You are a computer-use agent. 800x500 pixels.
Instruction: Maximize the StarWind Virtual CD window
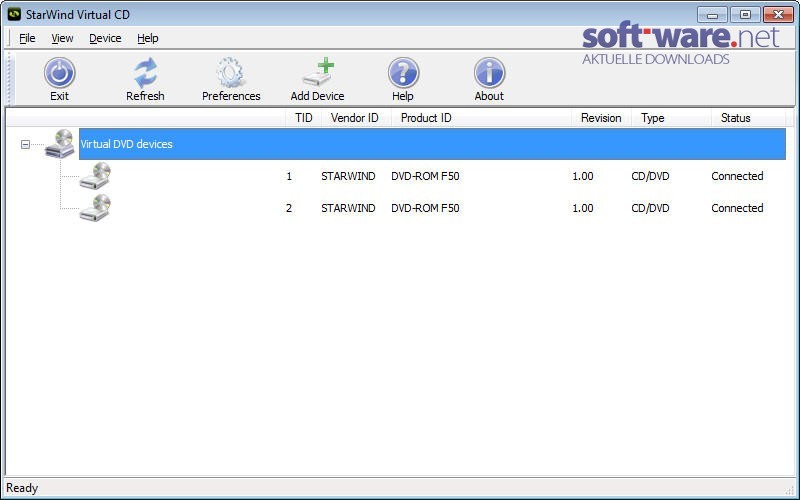click(745, 14)
